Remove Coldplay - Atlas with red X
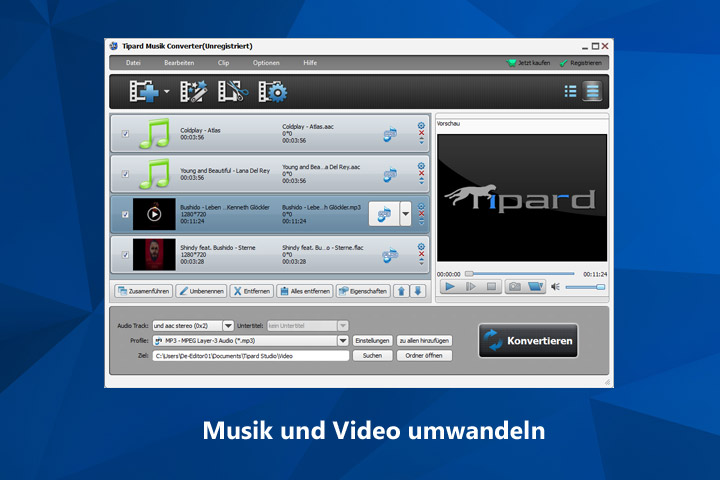This screenshot has height=480, width=720. [x=421, y=133]
